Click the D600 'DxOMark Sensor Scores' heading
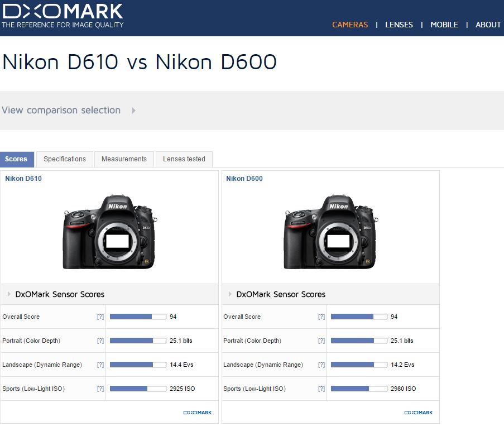This screenshot has width=504, height=431. pyautogui.click(x=281, y=294)
